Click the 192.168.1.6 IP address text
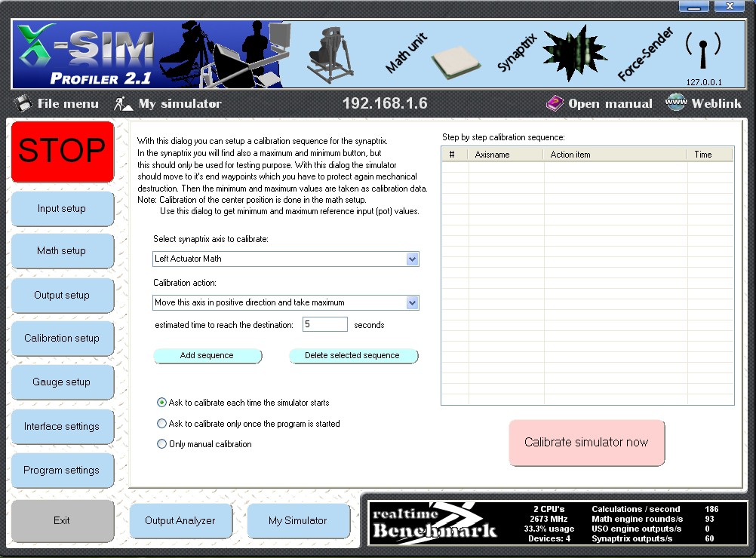This screenshot has height=558, width=756. click(x=385, y=103)
